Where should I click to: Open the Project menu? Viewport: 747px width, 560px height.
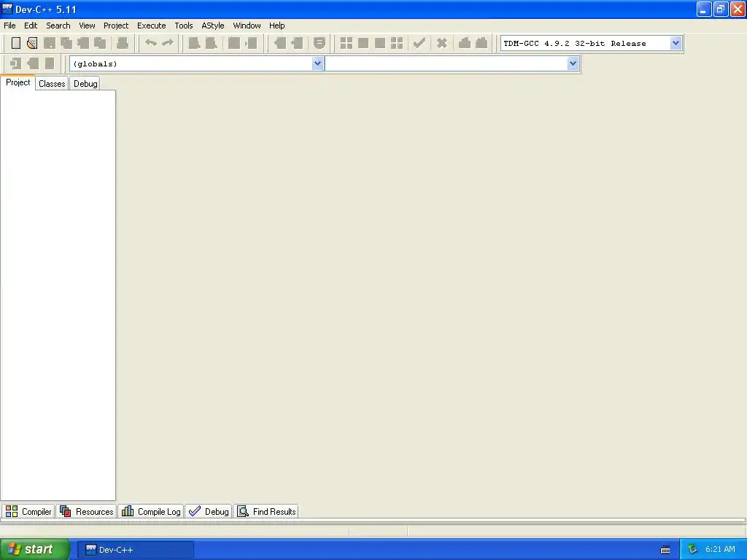click(x=116, y=26)
